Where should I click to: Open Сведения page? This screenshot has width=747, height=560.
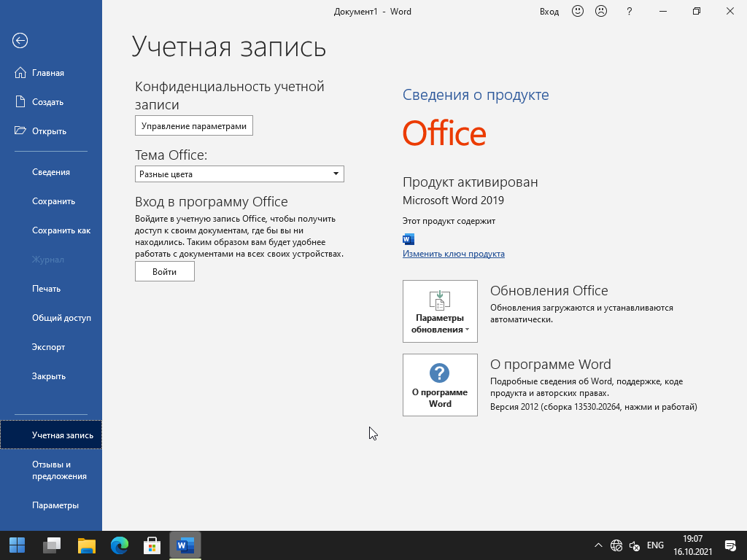[x=51, y=172]
